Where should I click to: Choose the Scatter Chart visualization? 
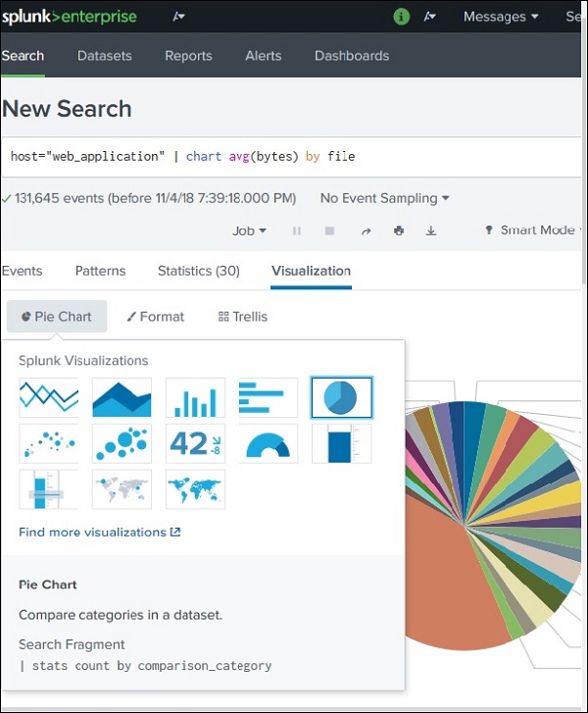49,443
